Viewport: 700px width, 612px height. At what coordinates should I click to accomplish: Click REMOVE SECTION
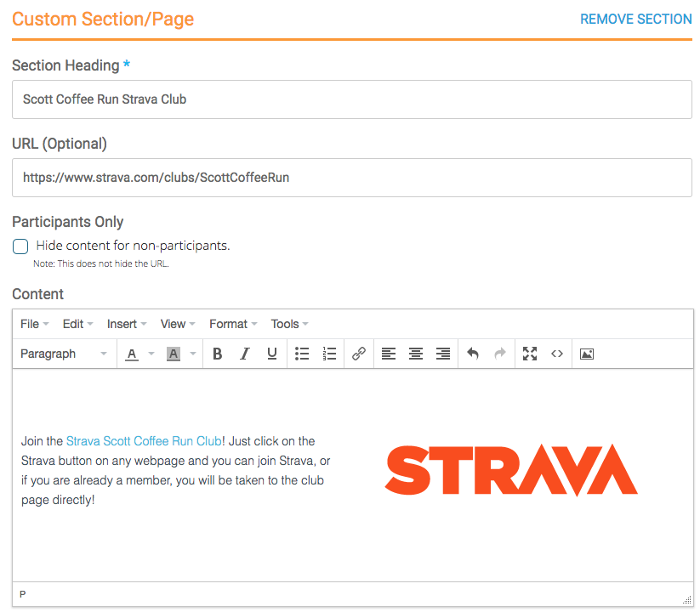click(635, 19)
